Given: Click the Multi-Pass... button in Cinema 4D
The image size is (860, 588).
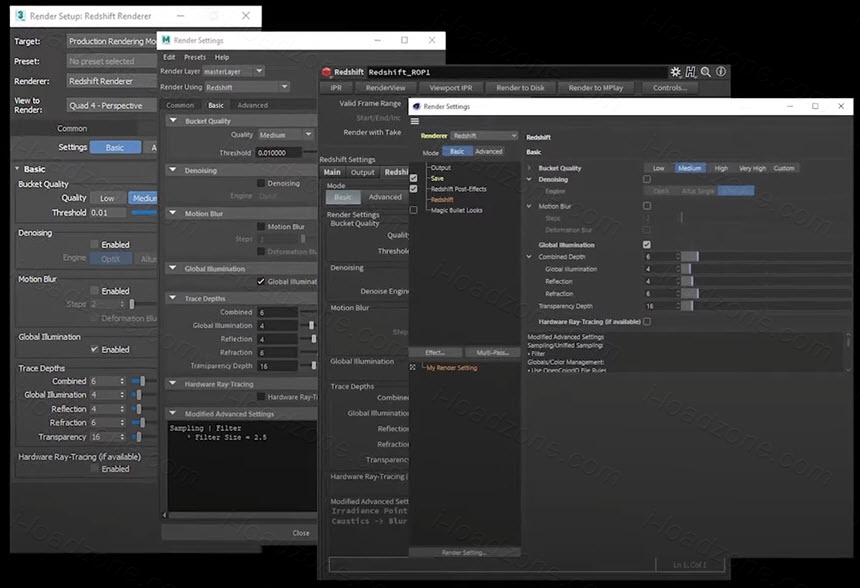Looking at the screenshot, I should [493, 353].
